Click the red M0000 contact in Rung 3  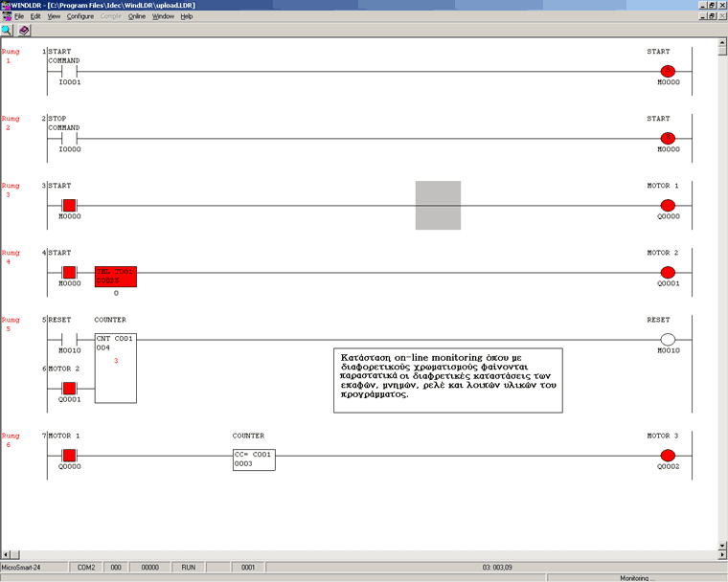pyautogui.click(x=69, y=205)
